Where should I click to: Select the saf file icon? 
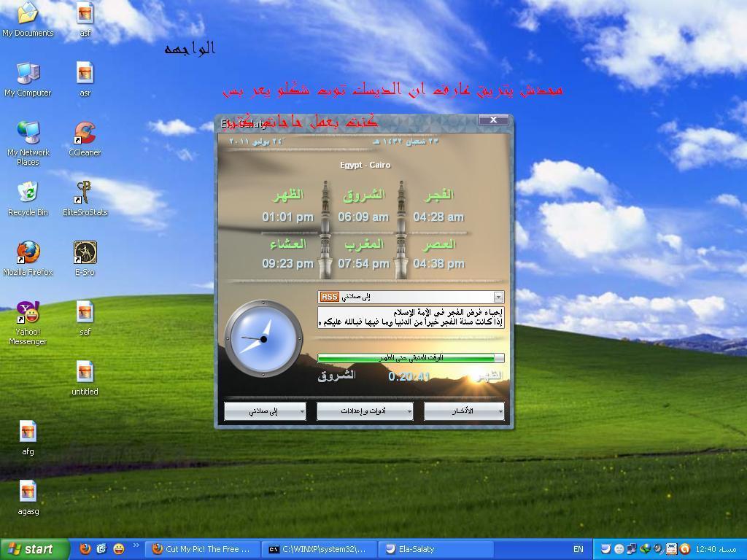click(85, 318)
